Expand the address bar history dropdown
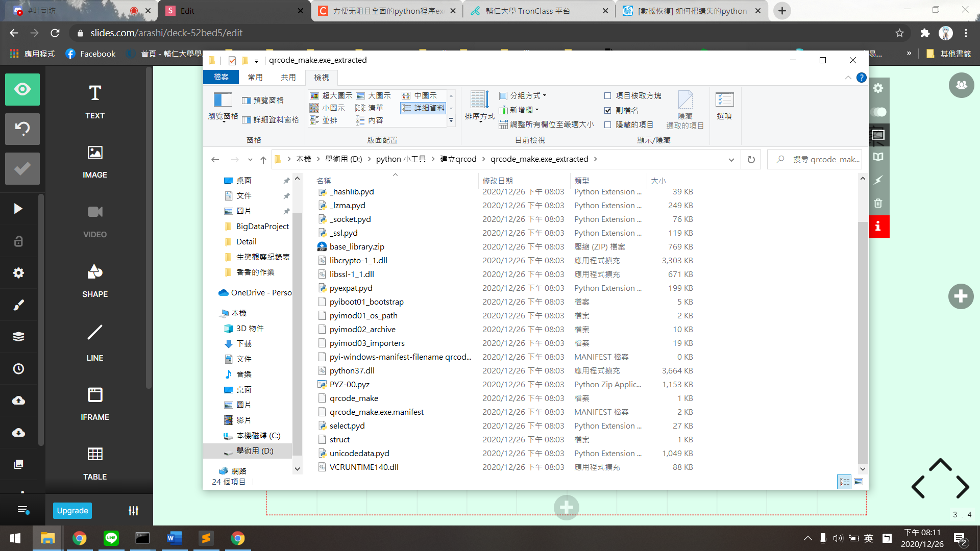 tap(731, 160)
